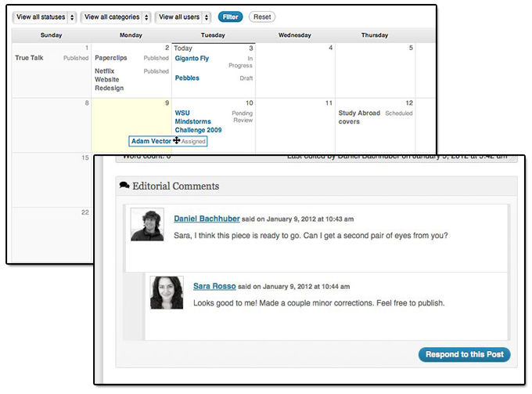Click the Reset button
Image resolution: width=532 pixels, height=394 pixels.
pos(262,17)
